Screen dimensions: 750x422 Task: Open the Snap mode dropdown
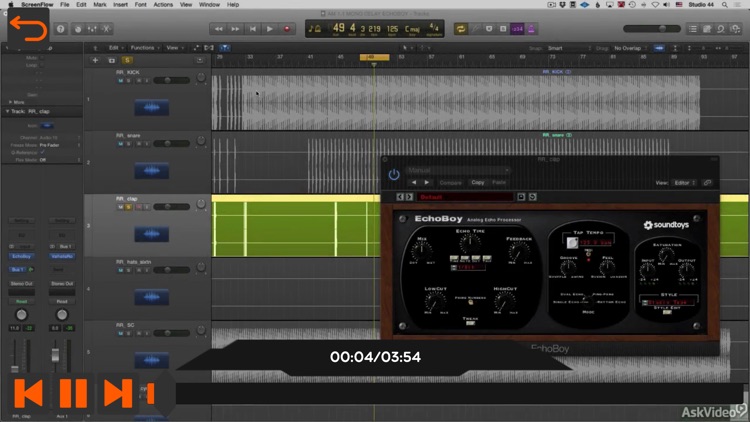click(569, 48)
